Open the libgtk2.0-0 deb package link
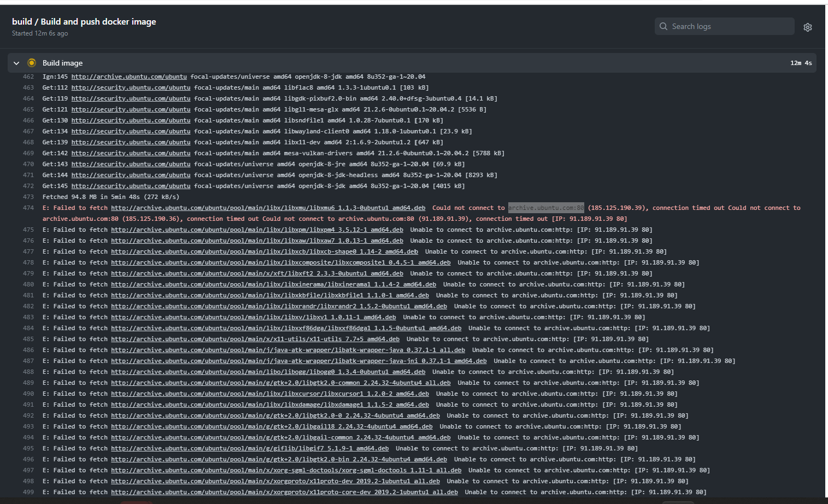This screenshot has height=504, width=828. tap(275, 415)
